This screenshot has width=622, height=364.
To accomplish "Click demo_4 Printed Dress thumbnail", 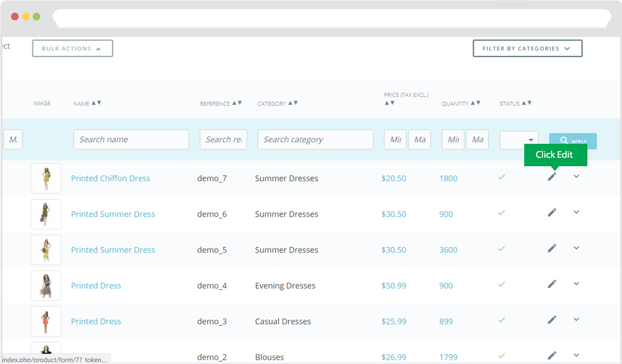I will click(46, 286).
